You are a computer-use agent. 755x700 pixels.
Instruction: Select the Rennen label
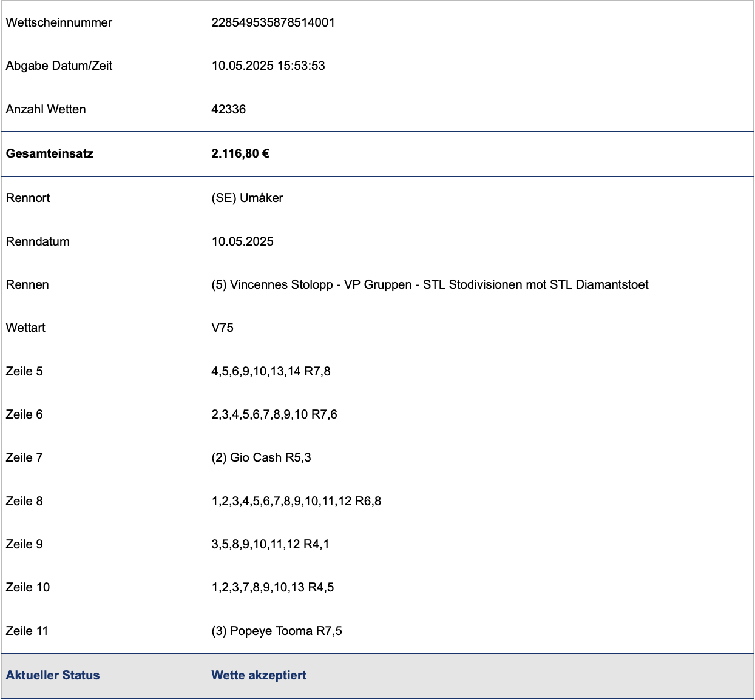click(x=27, y=284)
